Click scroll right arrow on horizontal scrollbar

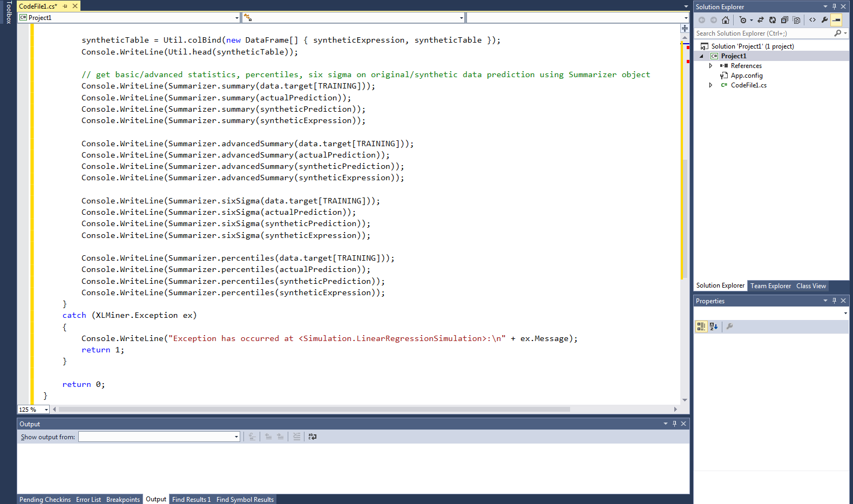675,410
